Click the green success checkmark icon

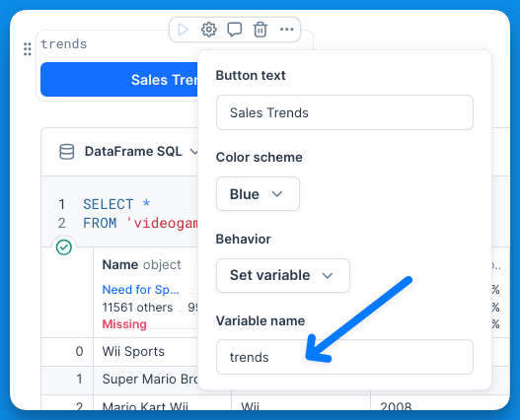coord(64,247)
